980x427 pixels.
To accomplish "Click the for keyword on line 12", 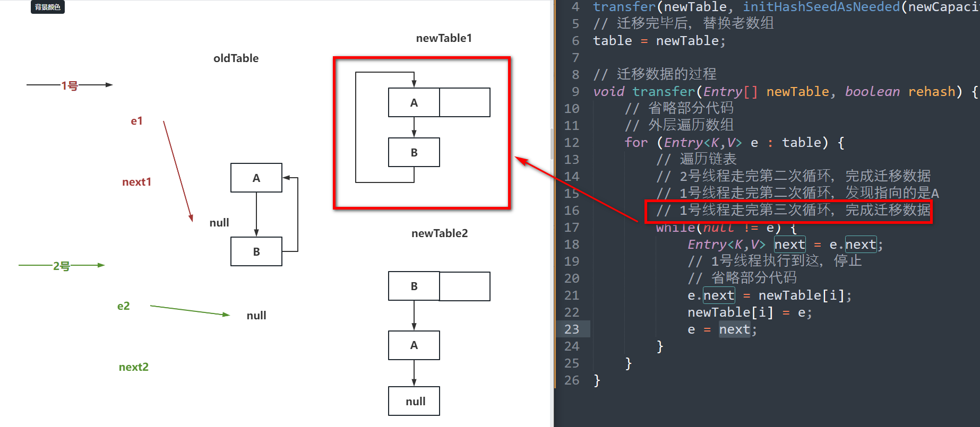I will pos(636,143).
